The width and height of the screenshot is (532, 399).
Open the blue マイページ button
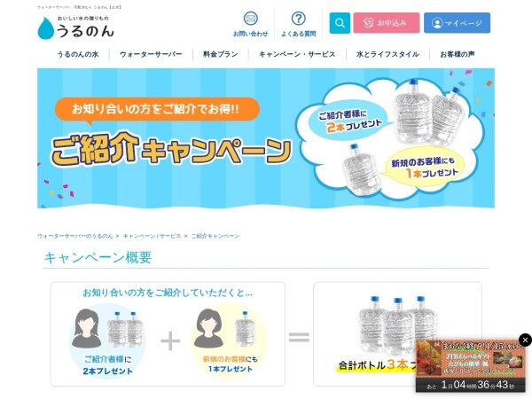(457, 23)
